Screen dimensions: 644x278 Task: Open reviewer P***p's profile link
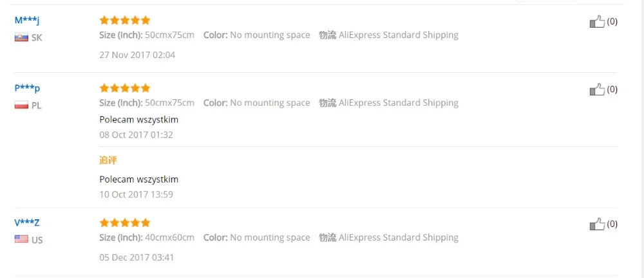[28, 88]
